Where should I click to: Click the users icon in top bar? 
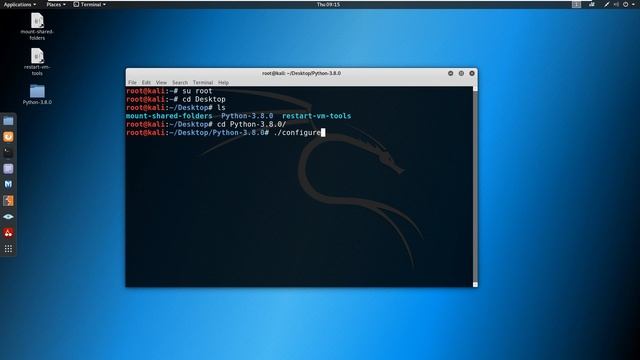(x=592, y=4)
